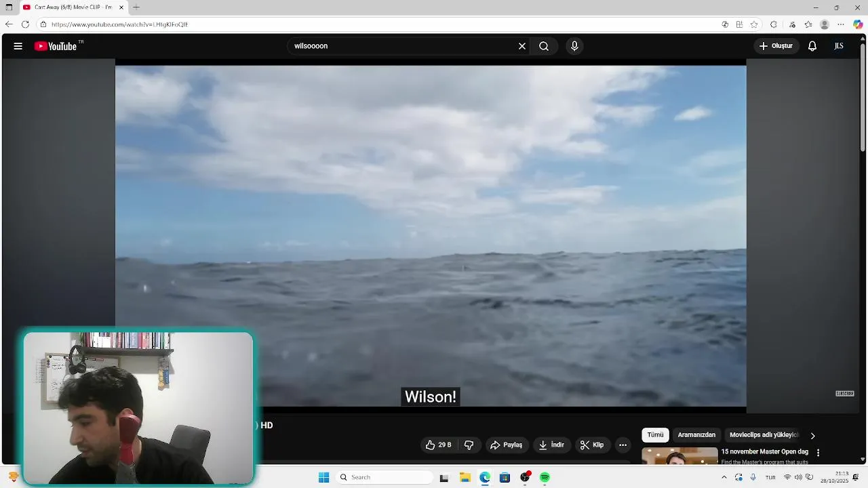
Task: Dislike the video with thumbs down
Action: [x=469, y=445]
